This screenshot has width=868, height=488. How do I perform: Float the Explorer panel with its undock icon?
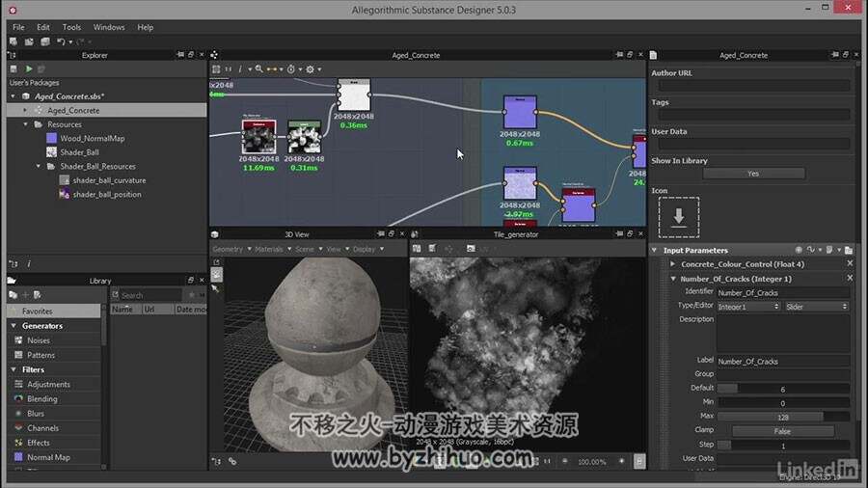[x=191, y=55]
